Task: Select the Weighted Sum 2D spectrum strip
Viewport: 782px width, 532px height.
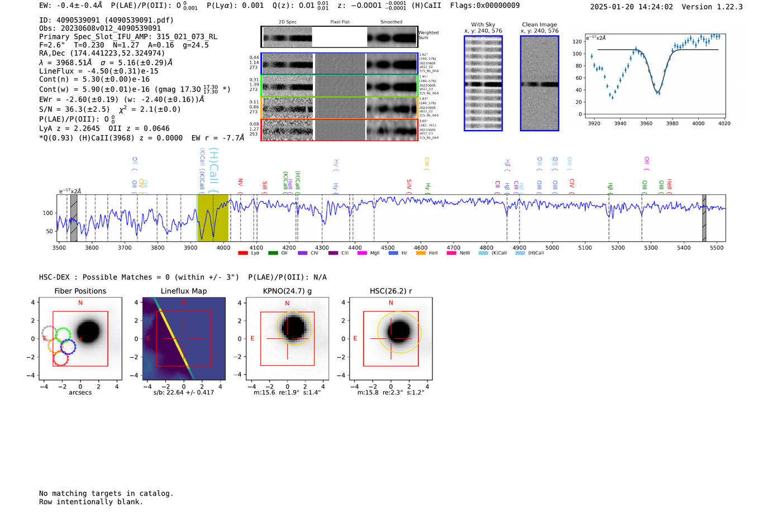Action: pos(339,37)
